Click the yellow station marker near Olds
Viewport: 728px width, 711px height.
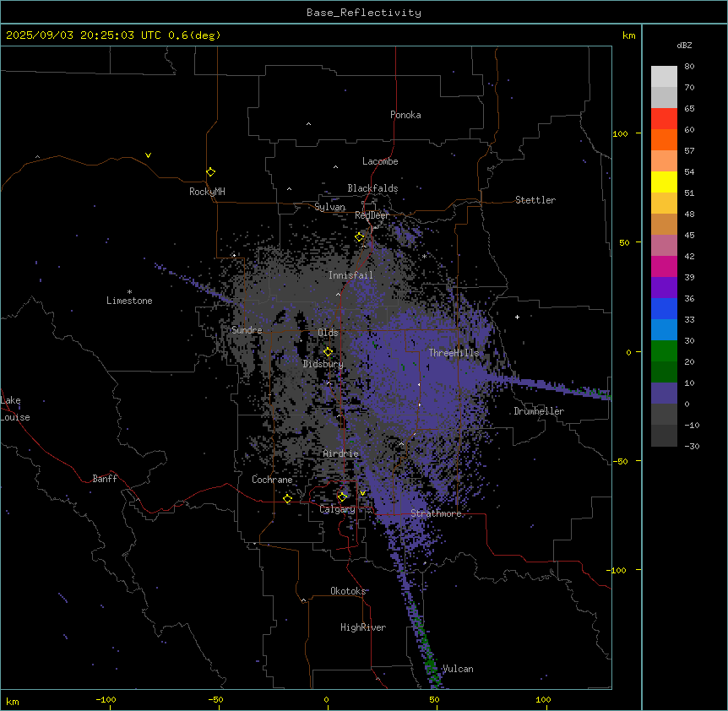pyautogui.click(x=328, y=352)
